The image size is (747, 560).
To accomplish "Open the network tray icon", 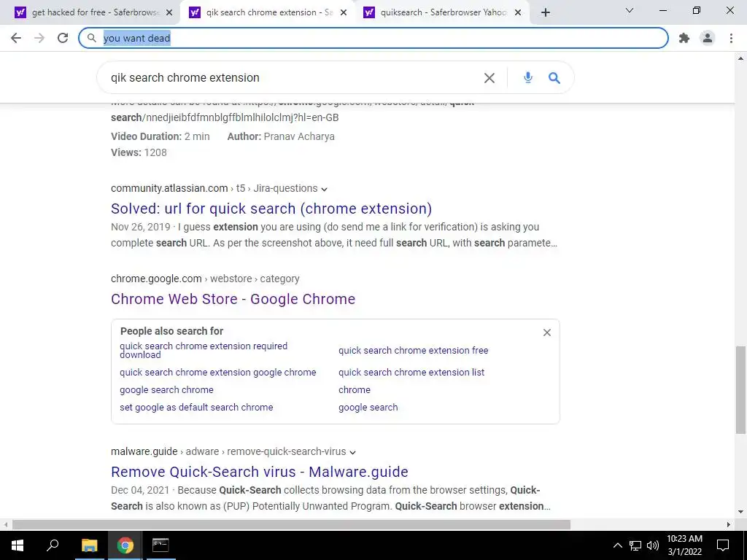I will [x=635, y=545].
